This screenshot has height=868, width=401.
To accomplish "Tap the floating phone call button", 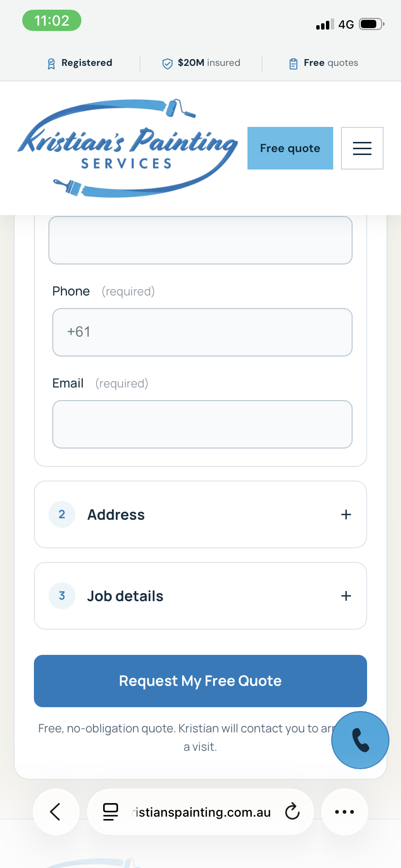I will tap(360, 740).
